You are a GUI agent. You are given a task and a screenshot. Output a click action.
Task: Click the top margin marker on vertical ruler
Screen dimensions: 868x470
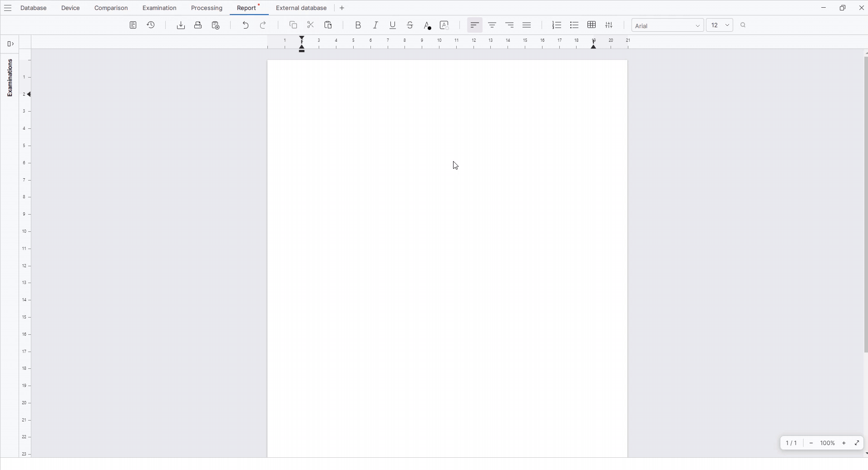pos(29,94)
